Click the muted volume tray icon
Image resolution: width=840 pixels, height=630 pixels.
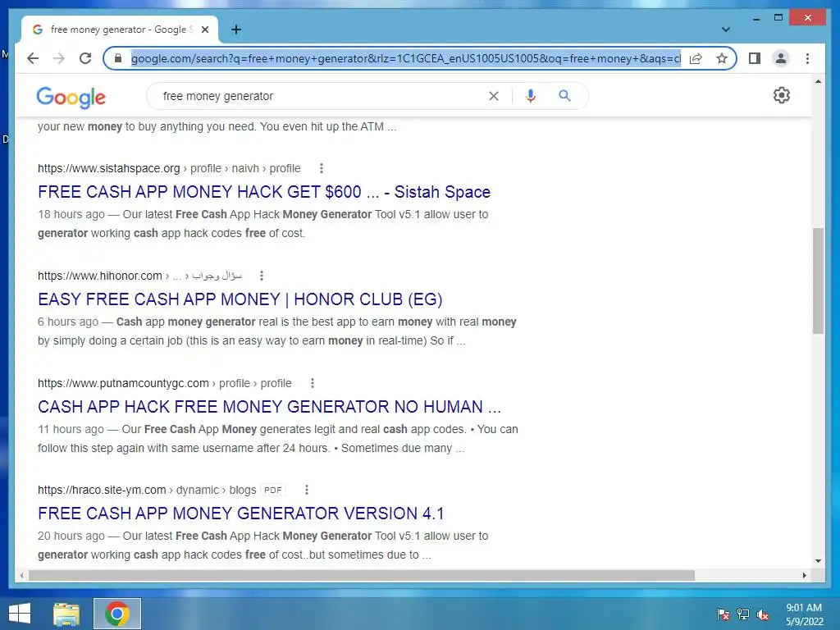(763, 614)
